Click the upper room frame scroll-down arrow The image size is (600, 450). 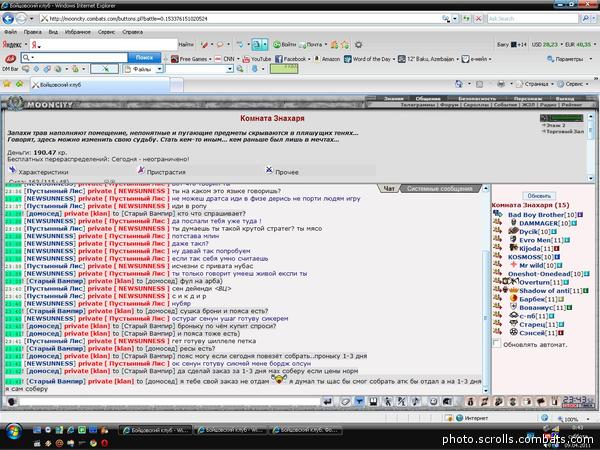[x=590, y=178]
